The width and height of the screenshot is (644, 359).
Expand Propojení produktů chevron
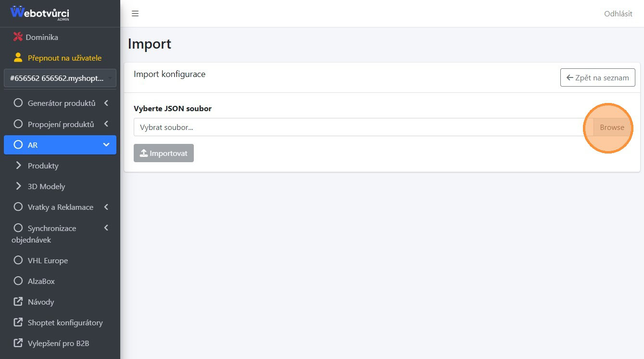pos(106,124)
